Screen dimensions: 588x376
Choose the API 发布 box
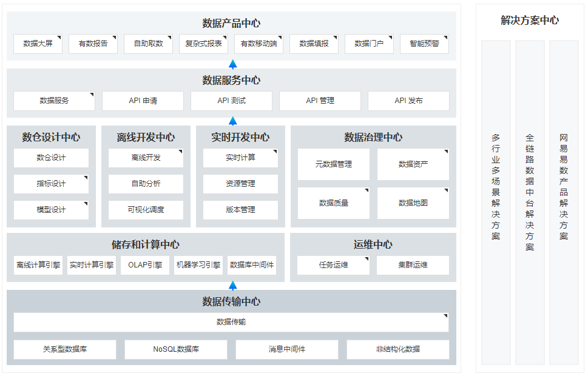pos(408,101)
